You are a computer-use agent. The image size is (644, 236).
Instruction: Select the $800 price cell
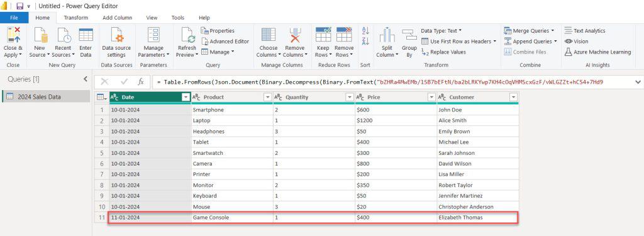tap(396, 164)
